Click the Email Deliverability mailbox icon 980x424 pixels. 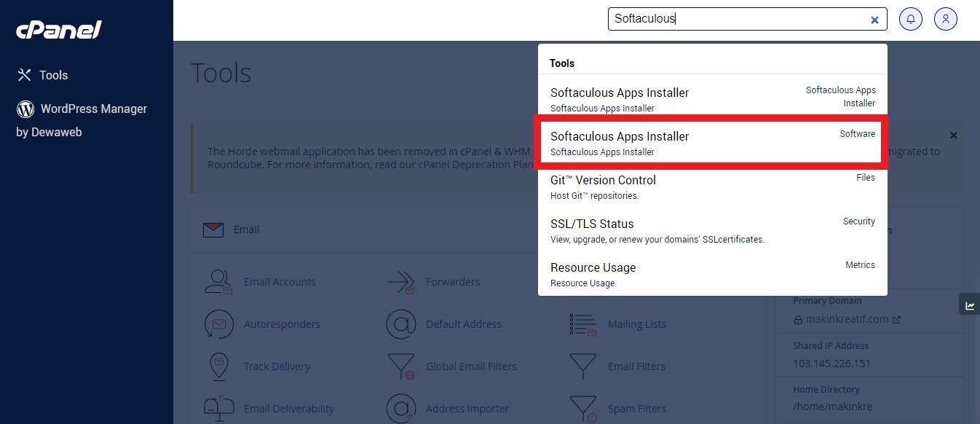click(x=218, y=409)
